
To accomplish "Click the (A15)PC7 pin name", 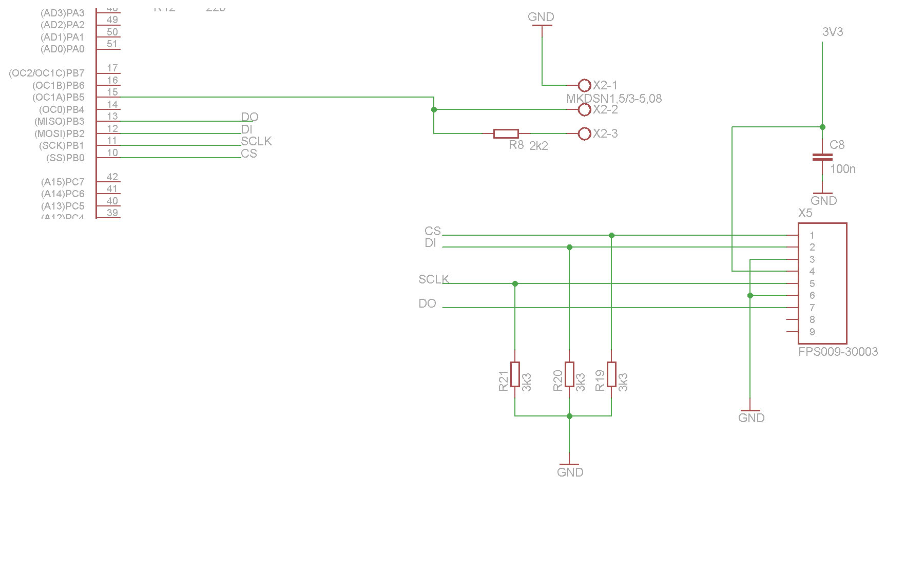I will (63, 182).
